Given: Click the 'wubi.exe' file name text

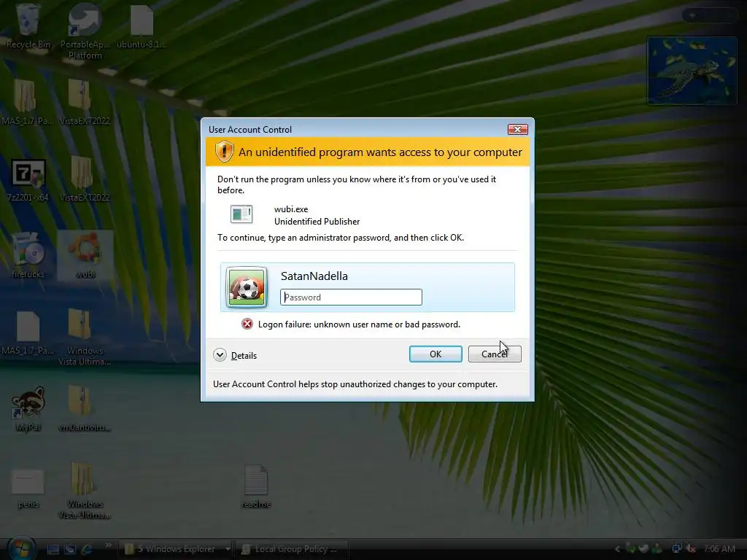Looking at the screenshot, I should tap(291, 209).
